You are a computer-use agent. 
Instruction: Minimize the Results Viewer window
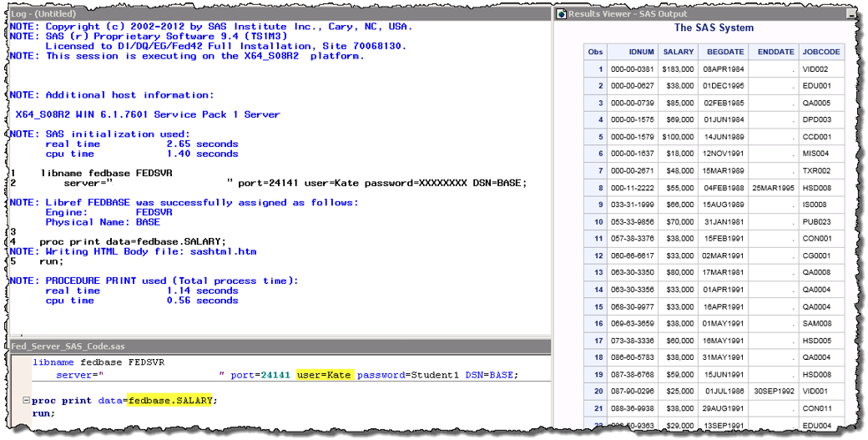click(850, 14)
